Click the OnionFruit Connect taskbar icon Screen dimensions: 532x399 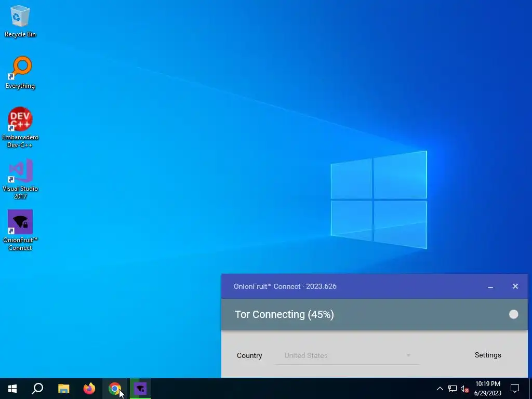[140, 389]
